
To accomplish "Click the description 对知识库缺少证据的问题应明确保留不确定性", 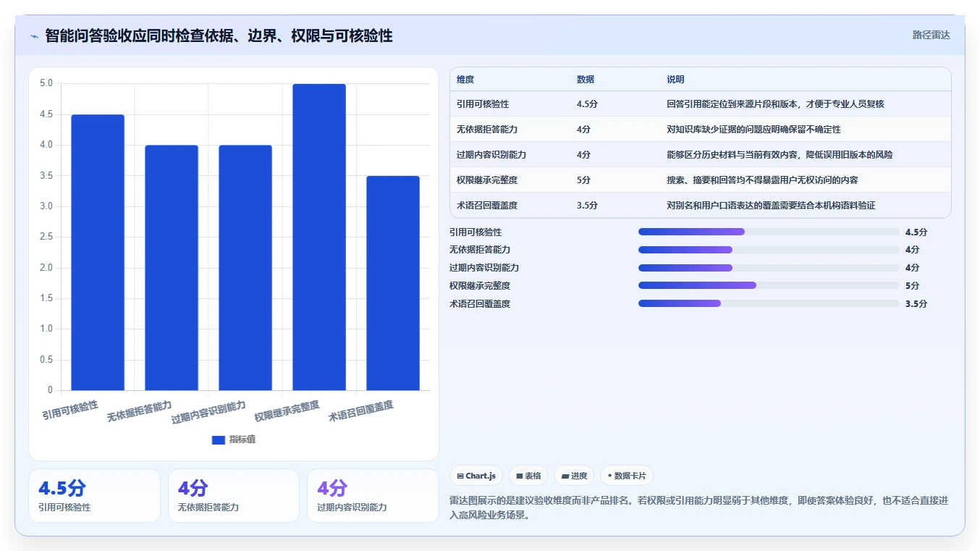I will [x=753, y=130].
